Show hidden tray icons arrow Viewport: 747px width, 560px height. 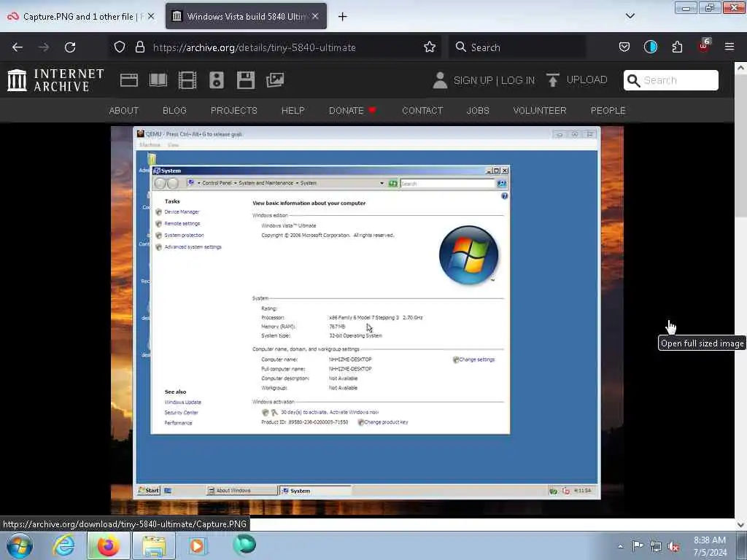tap(620, 547)
